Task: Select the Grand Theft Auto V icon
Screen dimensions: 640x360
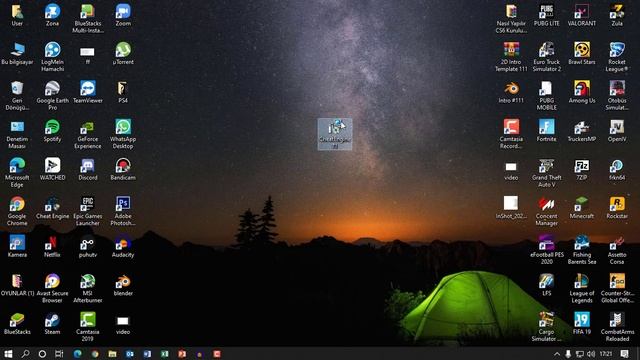Action: point(547,173)
